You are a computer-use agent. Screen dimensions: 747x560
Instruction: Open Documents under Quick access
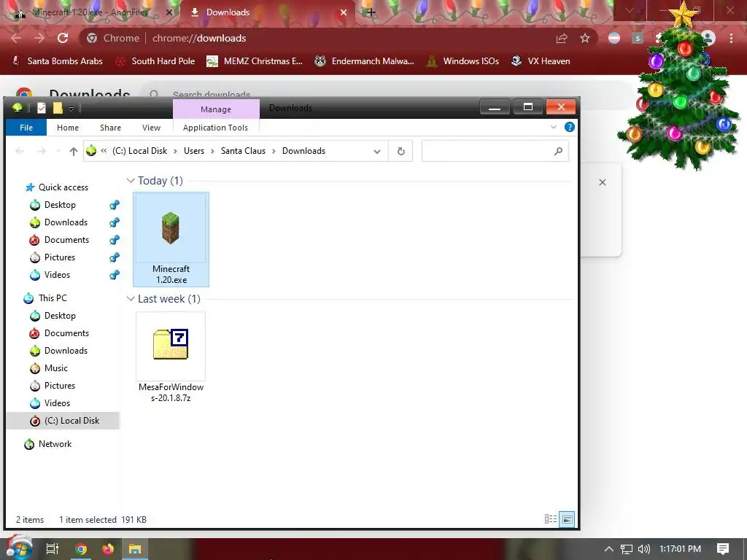click(66, 239)
